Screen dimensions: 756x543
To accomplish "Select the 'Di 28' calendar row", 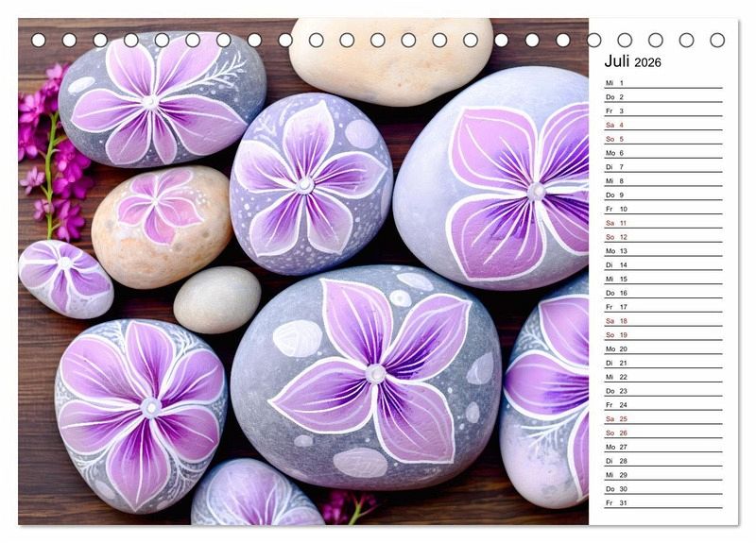I will click(x=663, y=460).
